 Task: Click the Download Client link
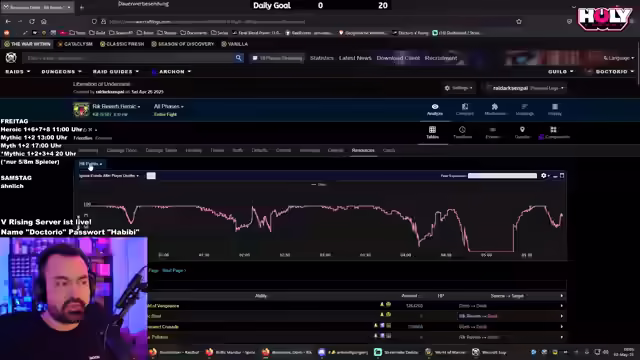point(398,58)
